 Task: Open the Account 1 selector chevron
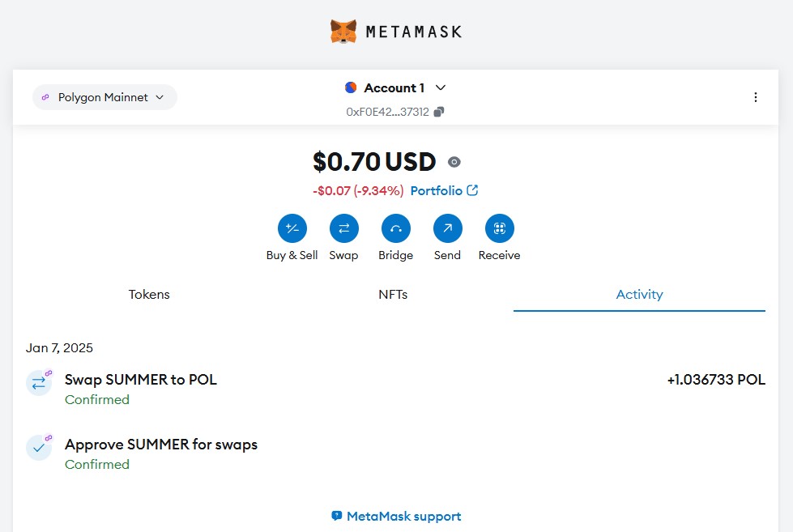441,87
